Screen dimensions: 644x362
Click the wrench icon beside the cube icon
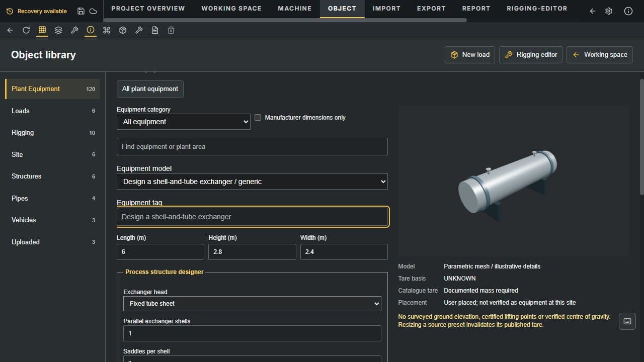[x=139, y=30]
